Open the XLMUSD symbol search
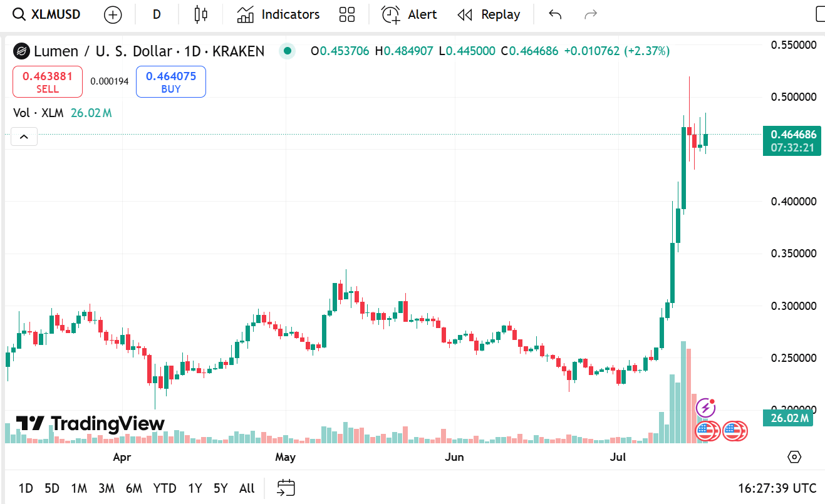825x504 pixels. 48,14
